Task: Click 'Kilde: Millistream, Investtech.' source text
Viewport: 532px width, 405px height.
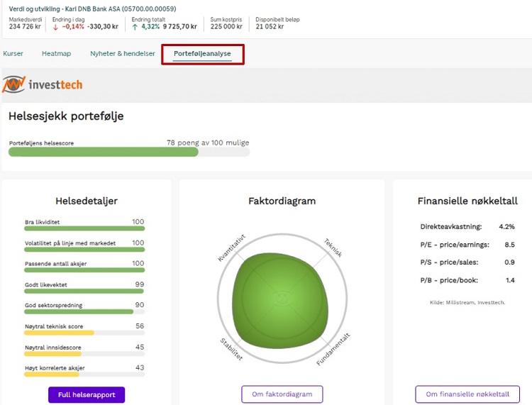Action: pos(467,302)
